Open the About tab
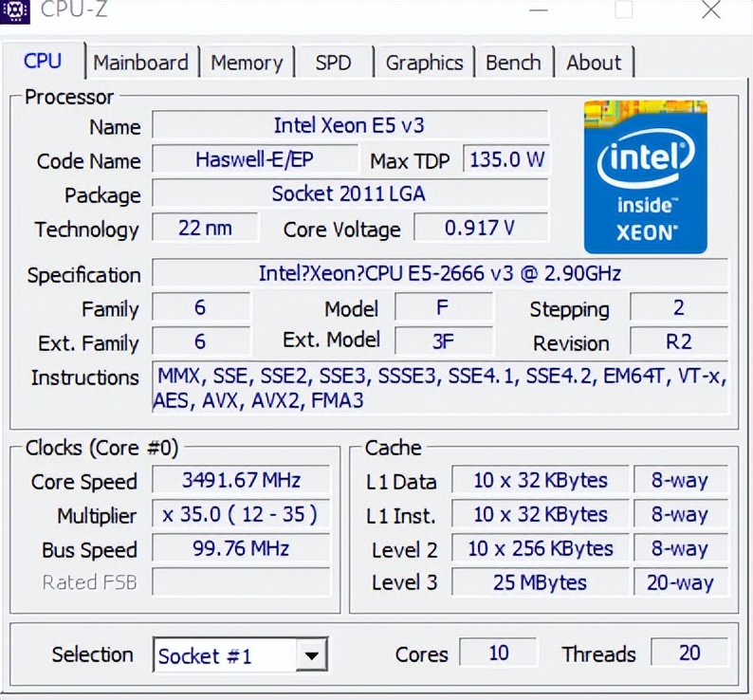This screenshot has width=753, height=700. pos(594,63)
